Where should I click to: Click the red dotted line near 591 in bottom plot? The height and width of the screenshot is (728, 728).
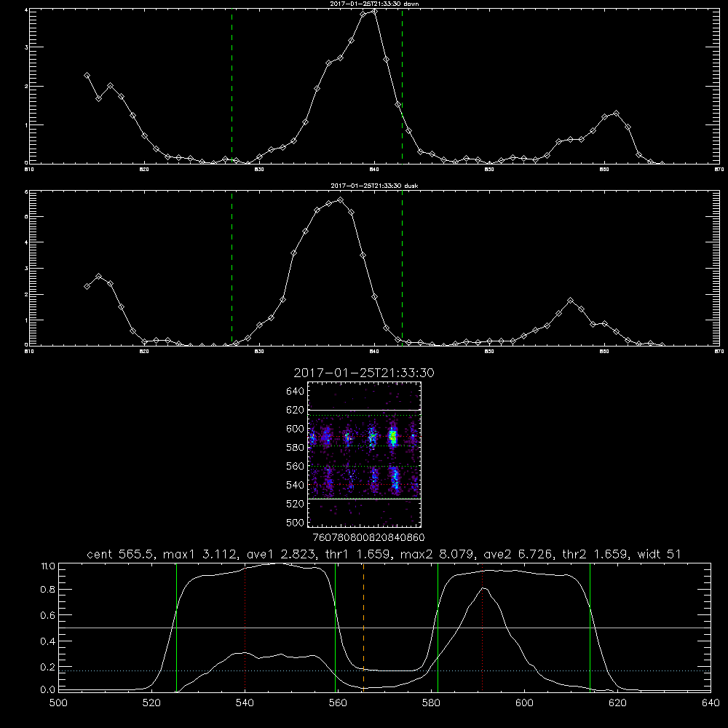click(483, 628)
